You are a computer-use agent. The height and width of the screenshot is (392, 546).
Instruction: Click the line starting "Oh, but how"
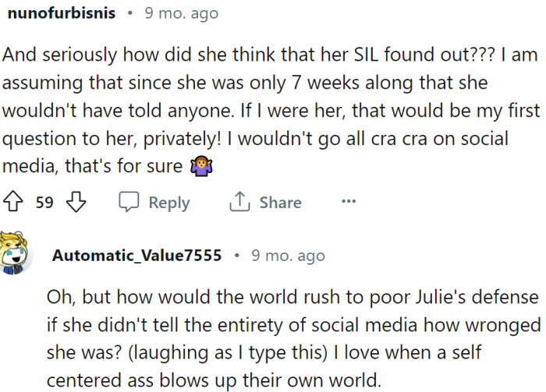(292, 298)
